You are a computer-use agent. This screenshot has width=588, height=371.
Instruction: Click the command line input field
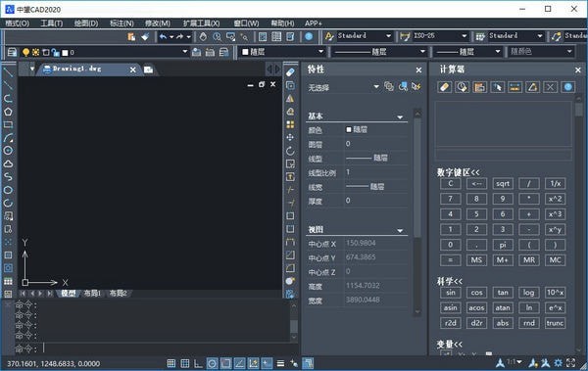point(165,348)
